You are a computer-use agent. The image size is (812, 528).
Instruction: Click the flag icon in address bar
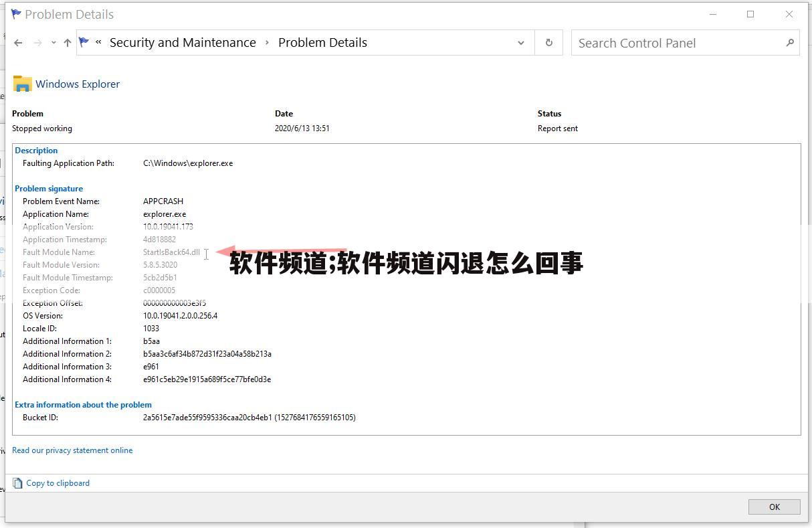(x=84, y=42)
